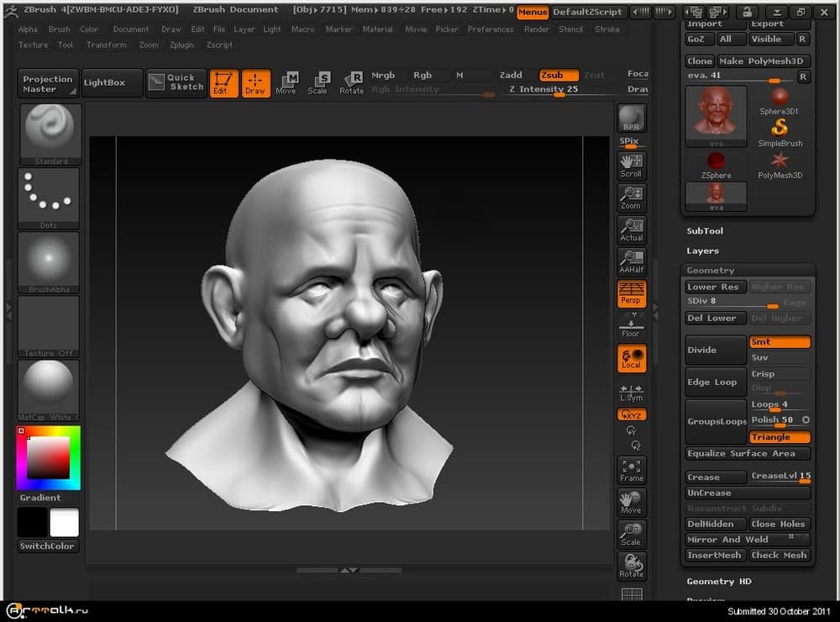The height and width of the screenshot is (622, 840).
Task: Click the Scroll canvas icon
Action: click(631, 165)
